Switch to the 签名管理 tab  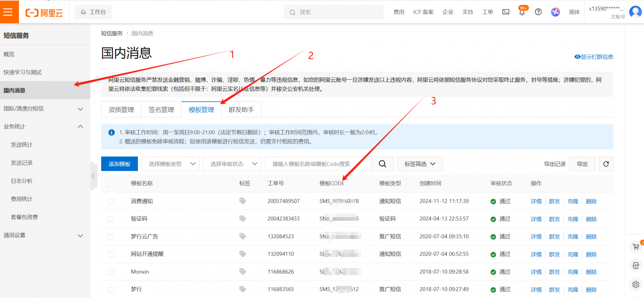click(161, 110)
